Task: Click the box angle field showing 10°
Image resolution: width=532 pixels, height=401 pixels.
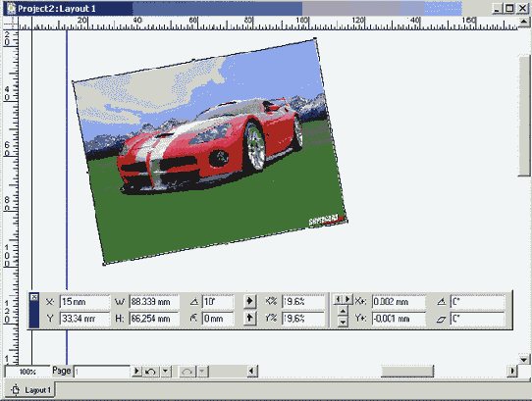Action: [x=218, y=302]
